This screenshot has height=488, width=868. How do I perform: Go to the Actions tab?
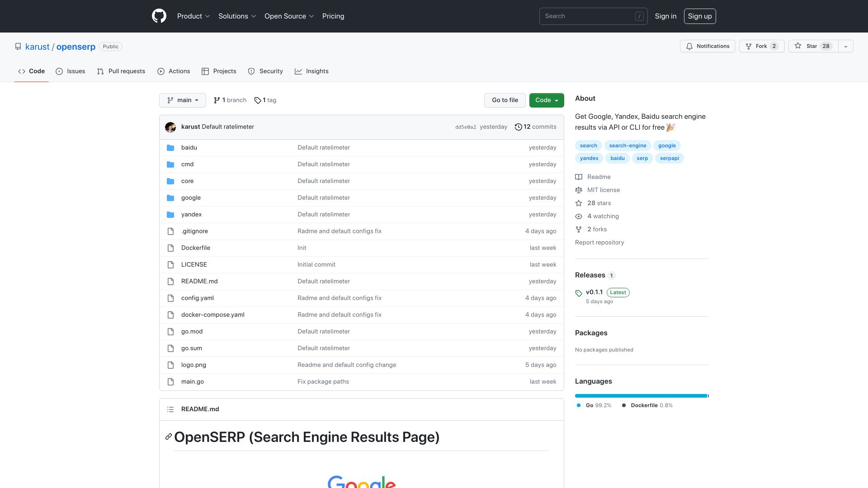click(174, 71)
